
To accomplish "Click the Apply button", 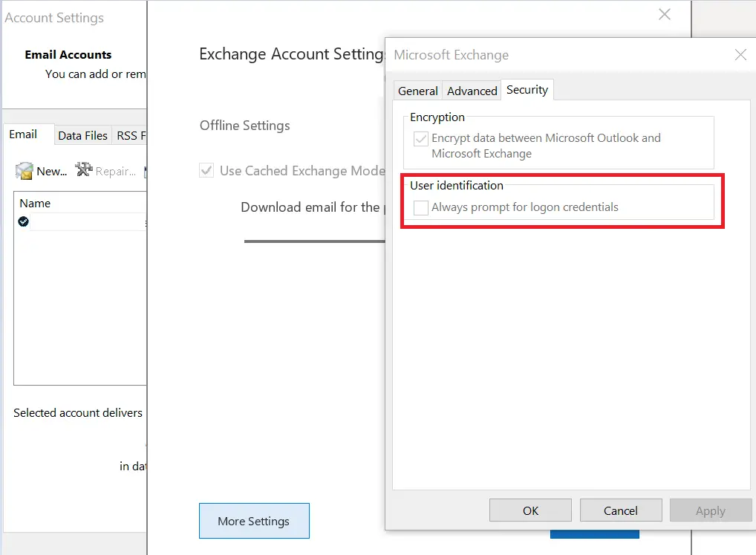I will [x=710, y=510].
